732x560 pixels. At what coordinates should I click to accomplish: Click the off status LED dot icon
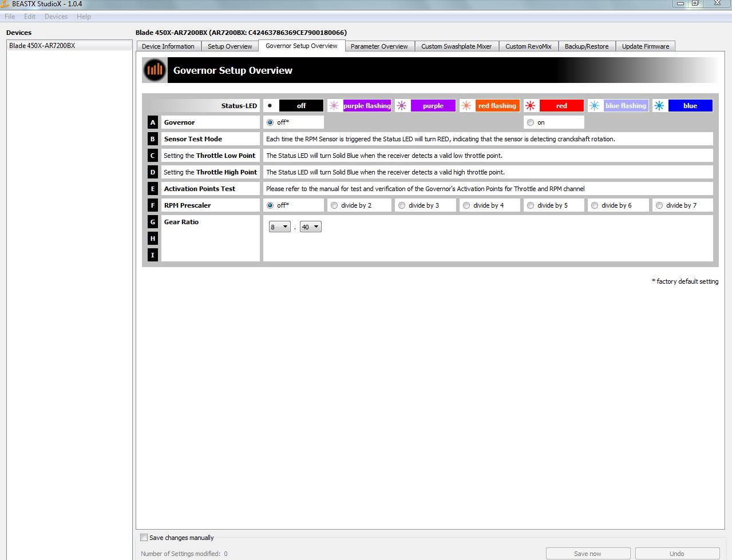[x=270, y=106]
